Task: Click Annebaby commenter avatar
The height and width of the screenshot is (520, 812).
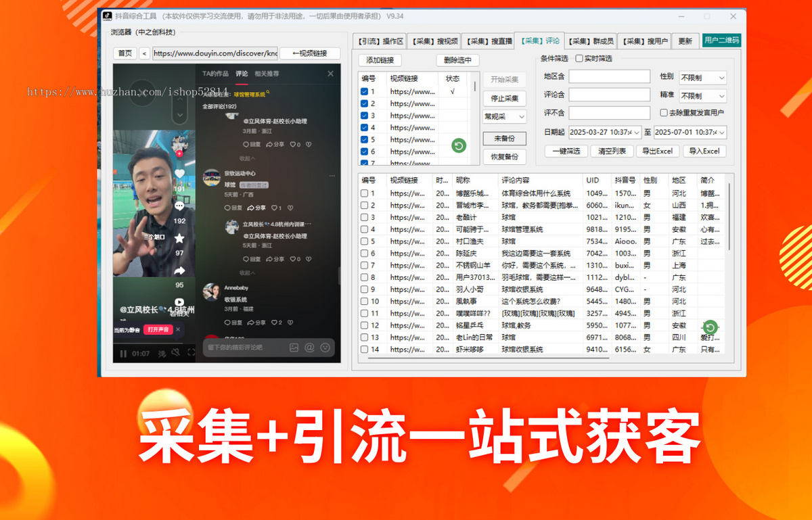Action: pos(211,292)
